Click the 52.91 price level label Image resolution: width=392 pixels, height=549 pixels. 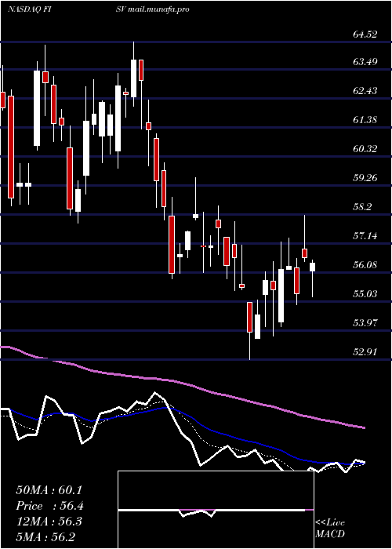(x=365, y=352)
